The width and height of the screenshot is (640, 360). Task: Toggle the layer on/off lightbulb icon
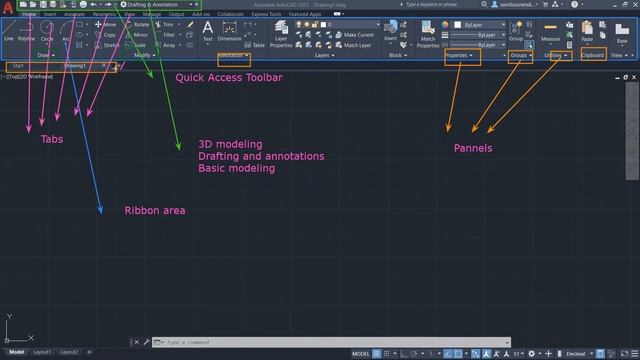click(x=299, y=25)
